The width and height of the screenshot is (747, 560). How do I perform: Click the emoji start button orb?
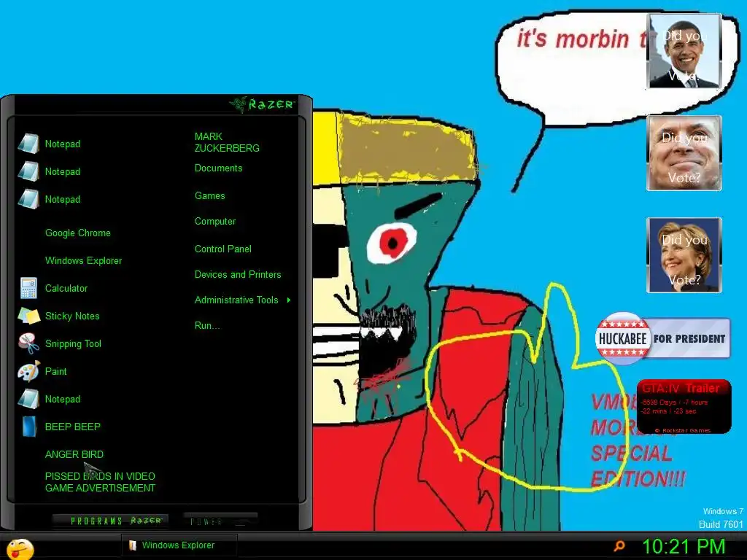pos(20,548)
